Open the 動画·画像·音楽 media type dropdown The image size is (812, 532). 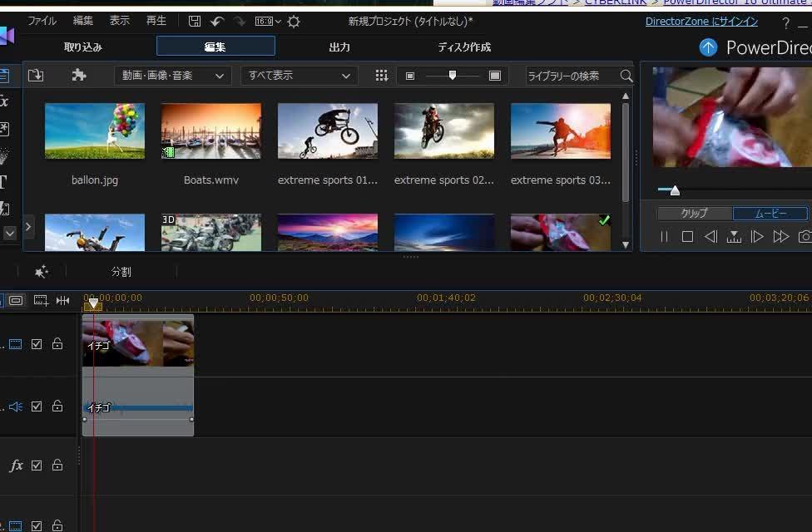(172, 76)
